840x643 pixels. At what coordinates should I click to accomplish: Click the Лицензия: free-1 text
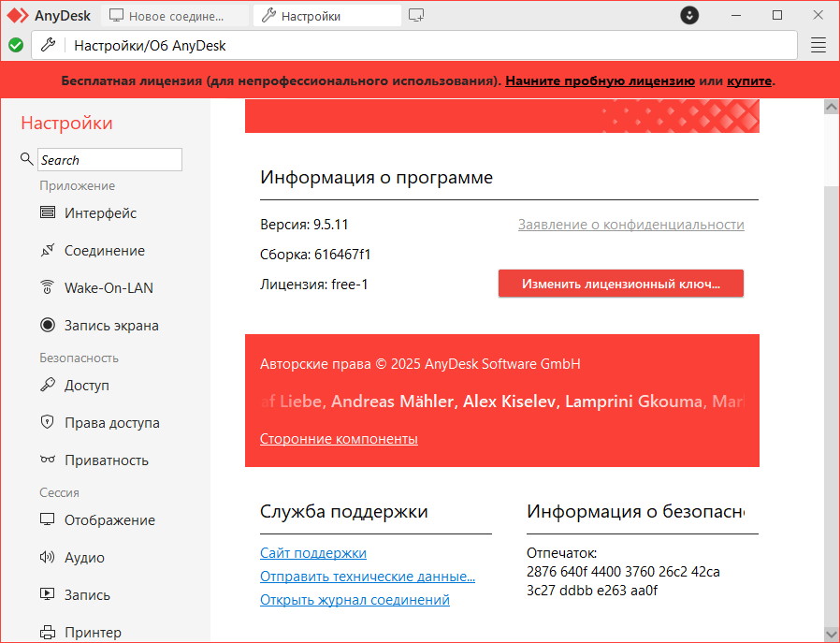click(314, 285)
